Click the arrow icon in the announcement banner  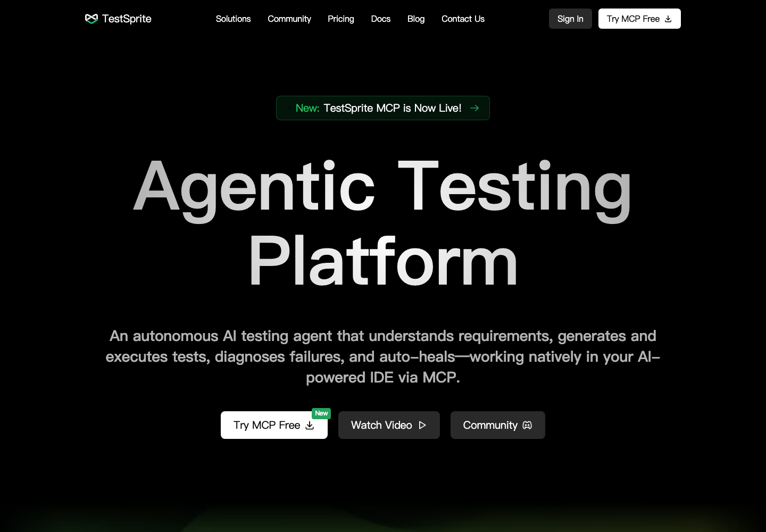click(x=474, y=108)
